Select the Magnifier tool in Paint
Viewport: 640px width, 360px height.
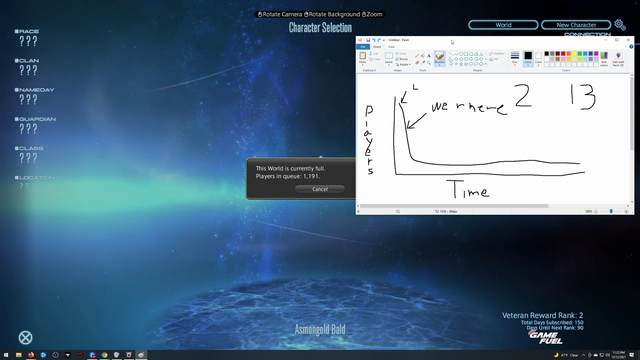tap(429, 63)
